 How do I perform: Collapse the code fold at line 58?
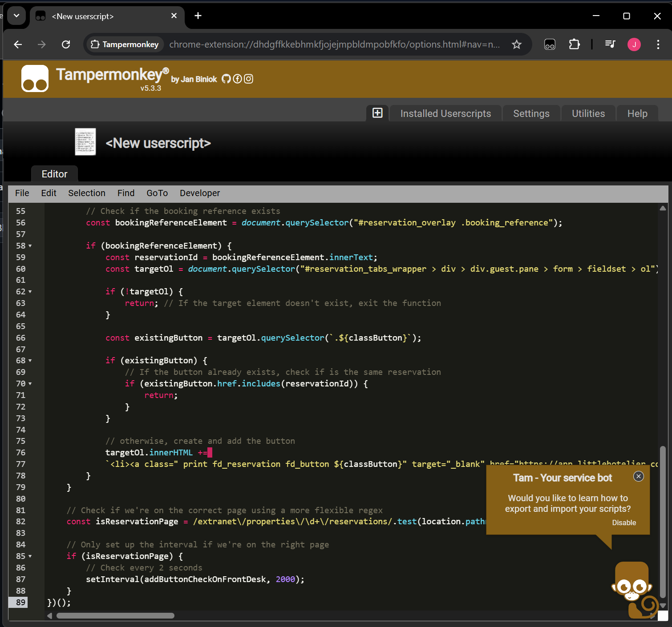click(30, 246)
